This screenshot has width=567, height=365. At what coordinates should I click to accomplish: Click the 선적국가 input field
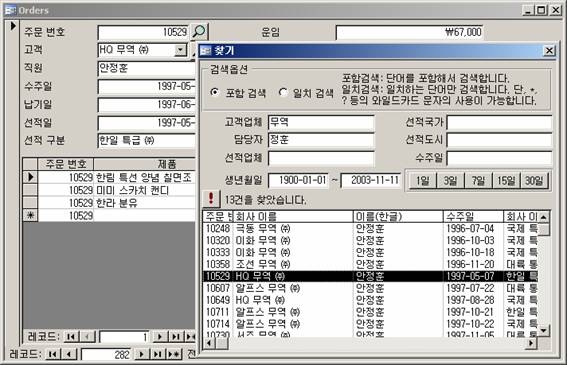click(499, 122)
